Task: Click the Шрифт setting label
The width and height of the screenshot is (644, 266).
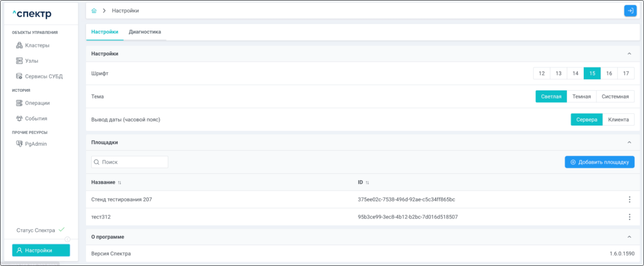Action: point(100,73)
